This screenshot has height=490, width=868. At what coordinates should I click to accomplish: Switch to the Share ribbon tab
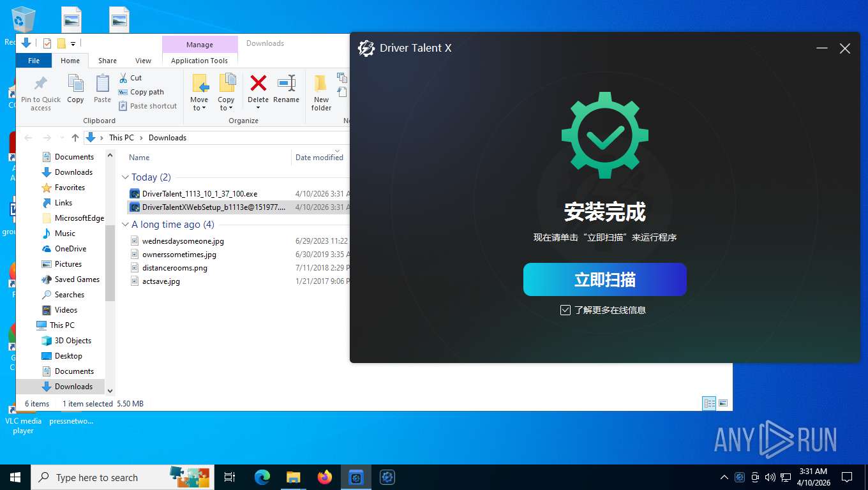(107, 61)
